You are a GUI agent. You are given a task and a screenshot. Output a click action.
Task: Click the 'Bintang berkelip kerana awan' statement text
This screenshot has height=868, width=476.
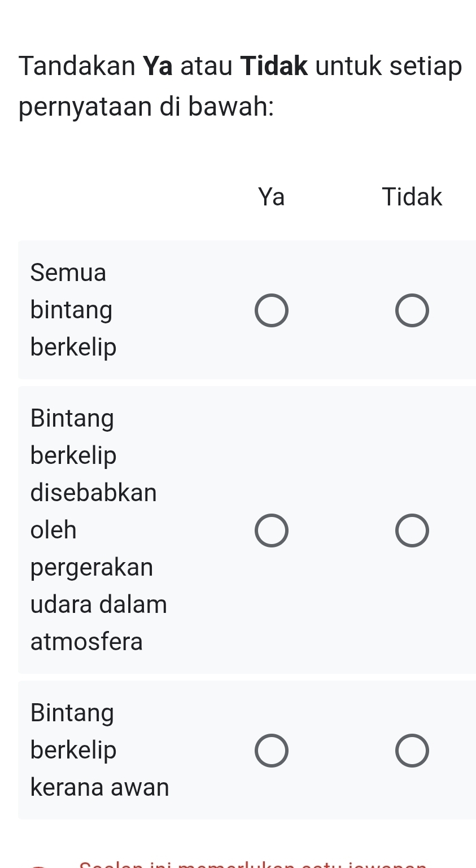(x=99, y=750)
